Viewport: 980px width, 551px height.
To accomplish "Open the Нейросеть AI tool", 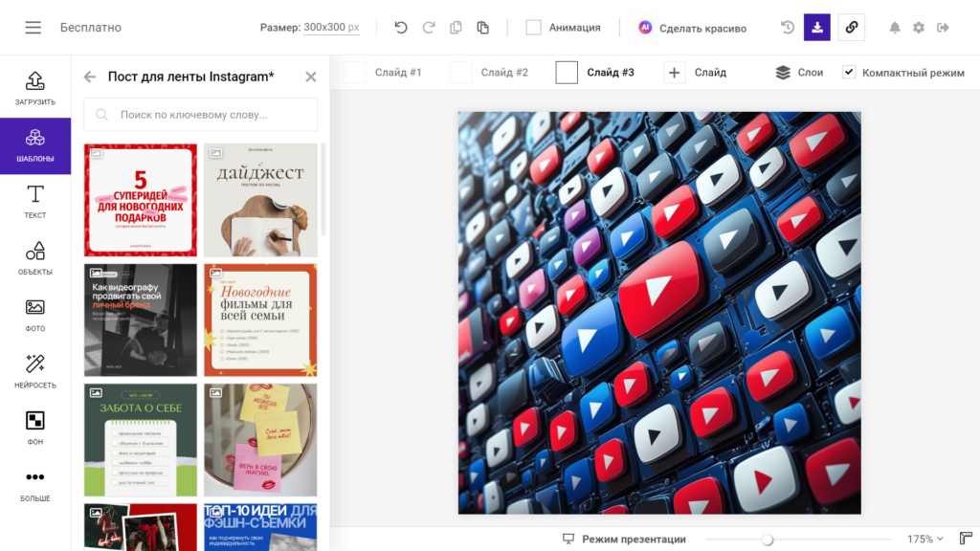I will coord(35,372).
